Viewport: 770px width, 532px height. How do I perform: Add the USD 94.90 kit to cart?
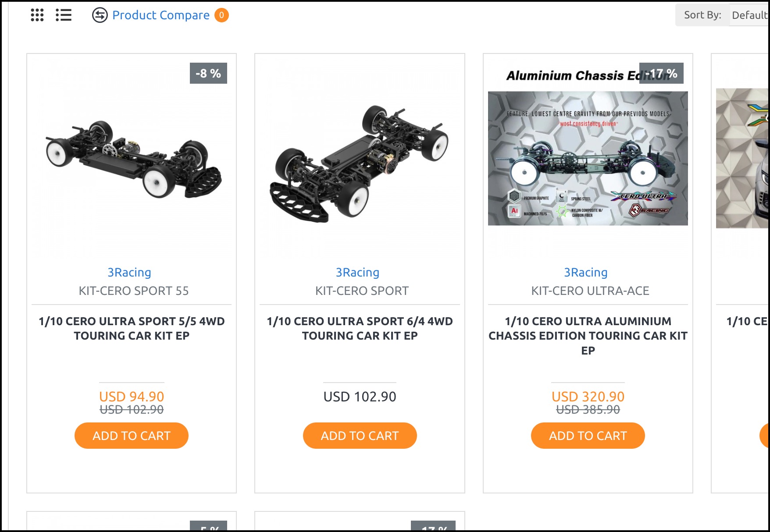click(132, 436)
